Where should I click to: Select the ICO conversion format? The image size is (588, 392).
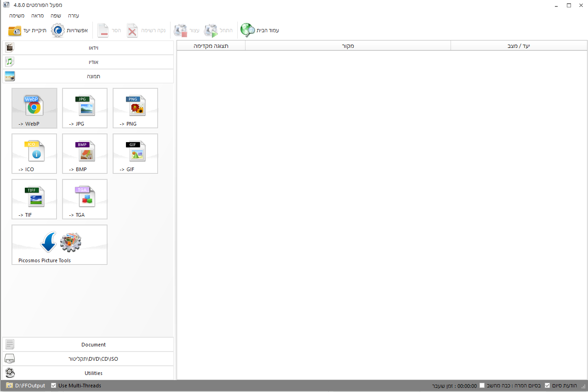(x=34, y=154)
